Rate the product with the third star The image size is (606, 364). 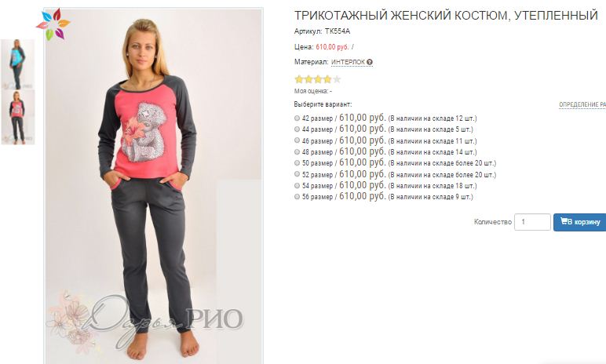(318, 79)
